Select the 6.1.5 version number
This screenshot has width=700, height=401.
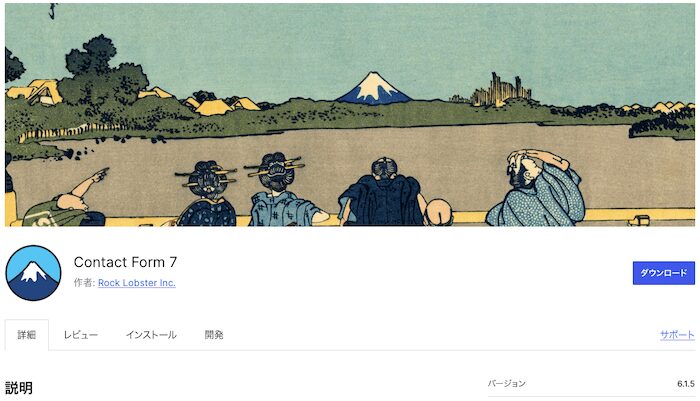click(686, 384)
